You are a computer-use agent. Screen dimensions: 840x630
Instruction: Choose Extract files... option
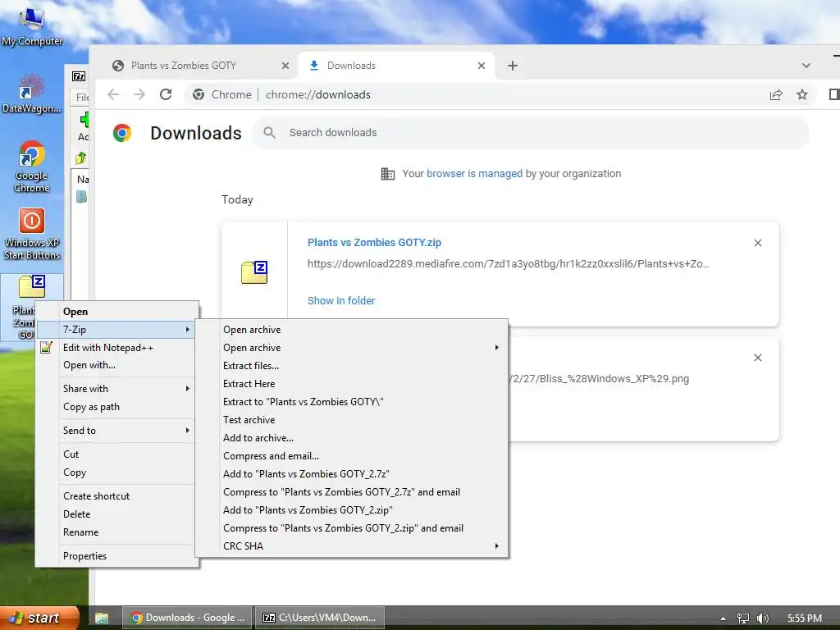pos(351,365)
